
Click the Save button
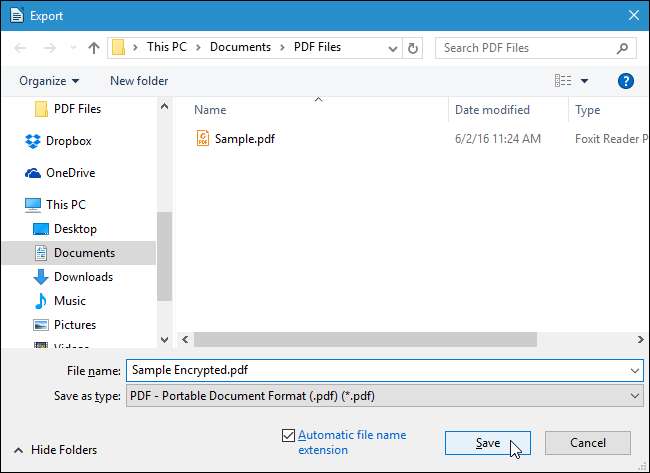click(488, 443)
